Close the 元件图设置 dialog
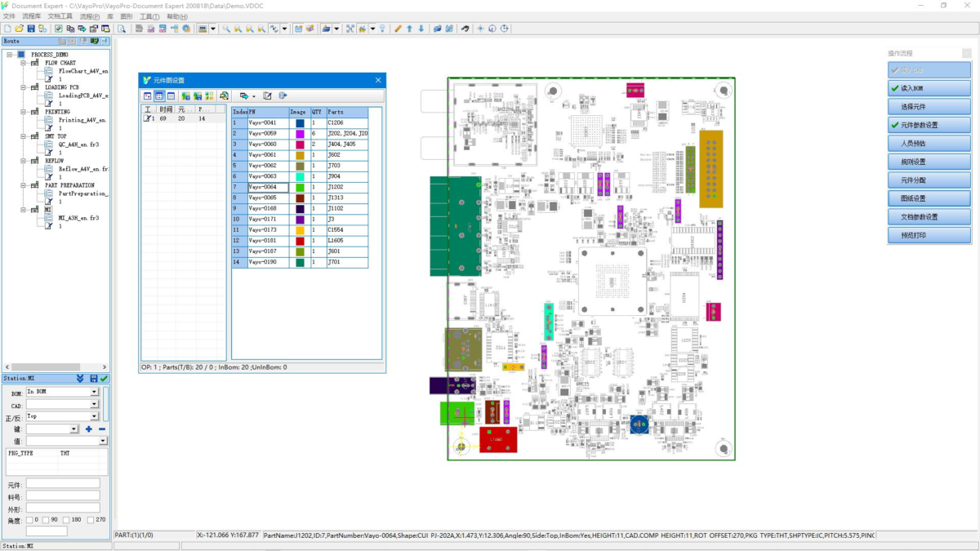Viewport: 980px width, 551px height. 378,80
